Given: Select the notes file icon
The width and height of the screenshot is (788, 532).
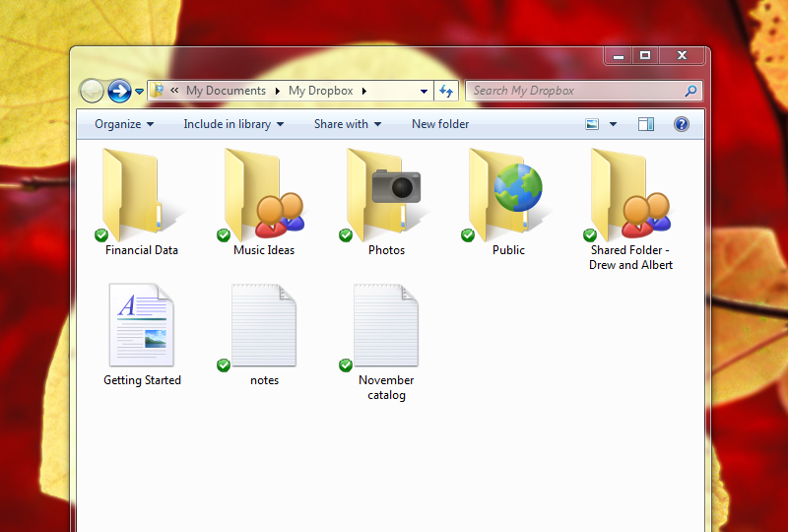Looking at the screenshot, I should [263, 325].
